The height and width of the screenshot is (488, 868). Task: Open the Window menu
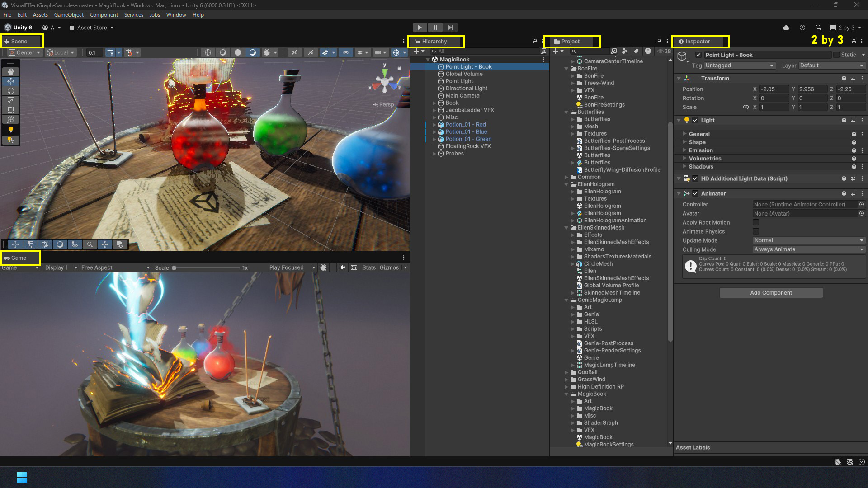coord(176,15)
